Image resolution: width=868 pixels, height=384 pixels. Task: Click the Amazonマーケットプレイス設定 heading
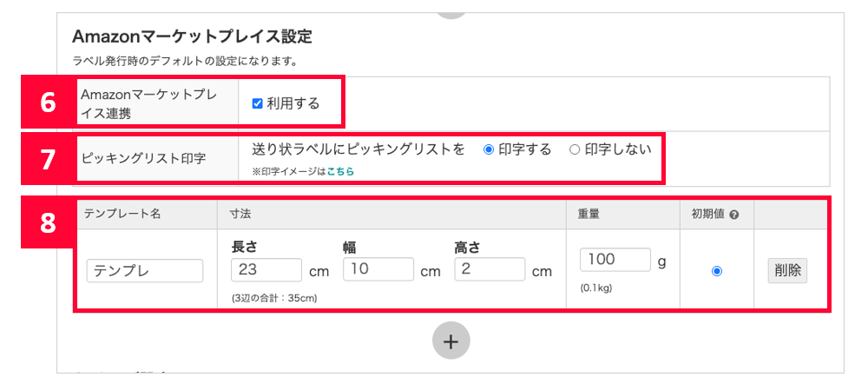coord(192,36)
